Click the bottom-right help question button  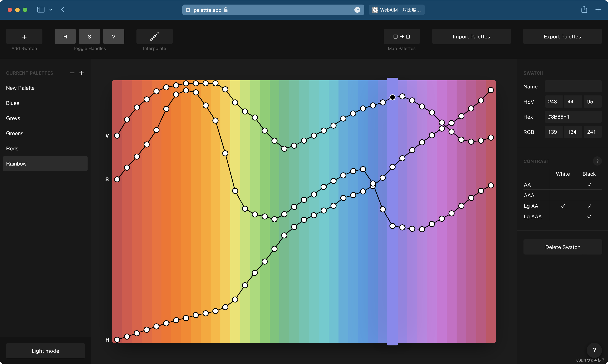point(594,350)
